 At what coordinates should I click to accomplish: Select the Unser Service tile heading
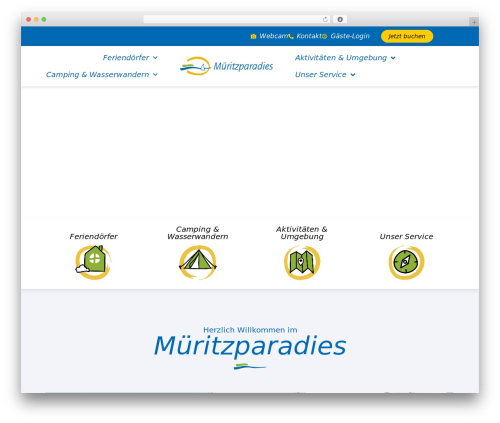pyautogui.click(x=406, y=236)
